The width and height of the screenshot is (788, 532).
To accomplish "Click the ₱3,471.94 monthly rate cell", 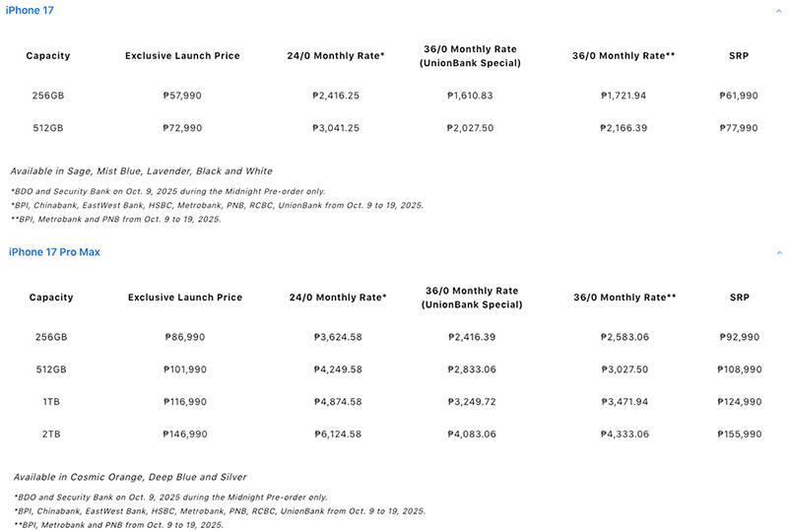I will [x=624, y=404].
